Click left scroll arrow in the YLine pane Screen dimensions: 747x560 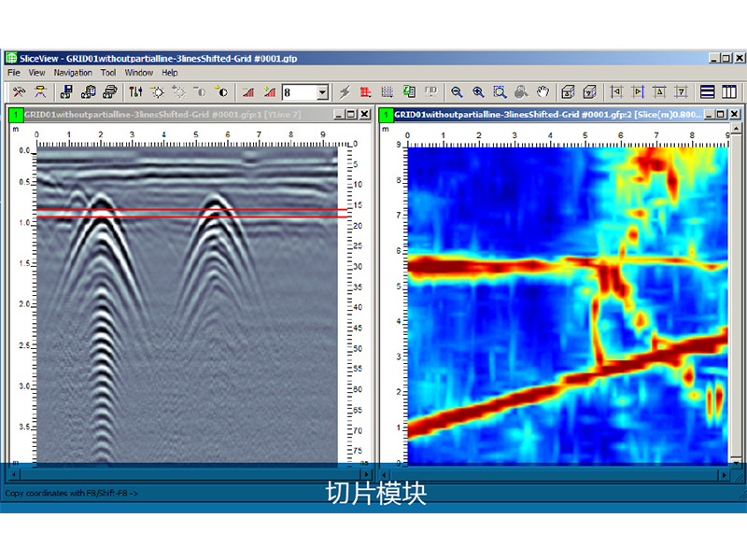(14, 474)
